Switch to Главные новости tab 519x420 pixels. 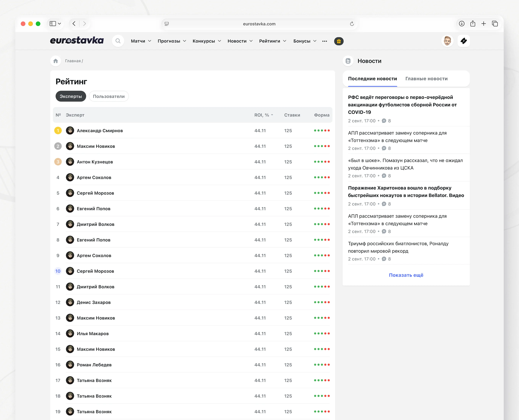[426, 79]
